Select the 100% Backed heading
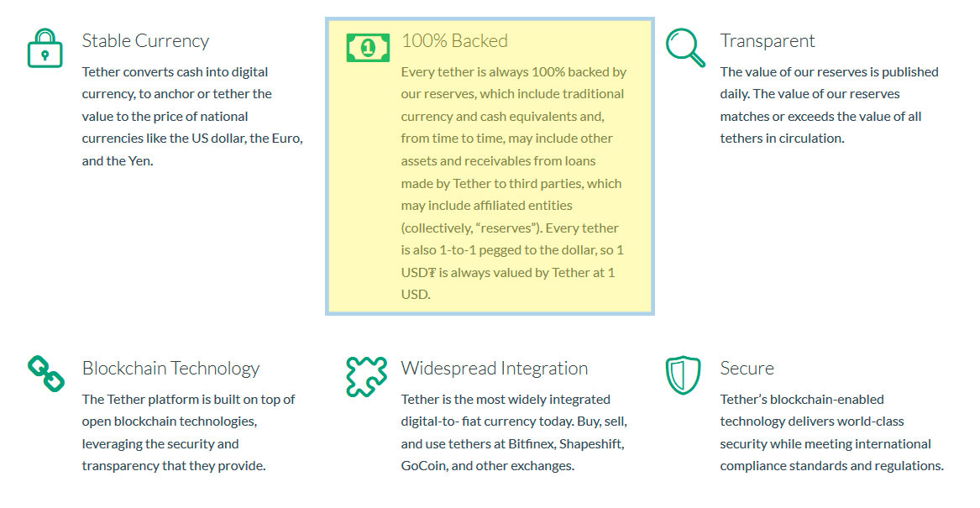The image size is (980, 508). [454, 40]
